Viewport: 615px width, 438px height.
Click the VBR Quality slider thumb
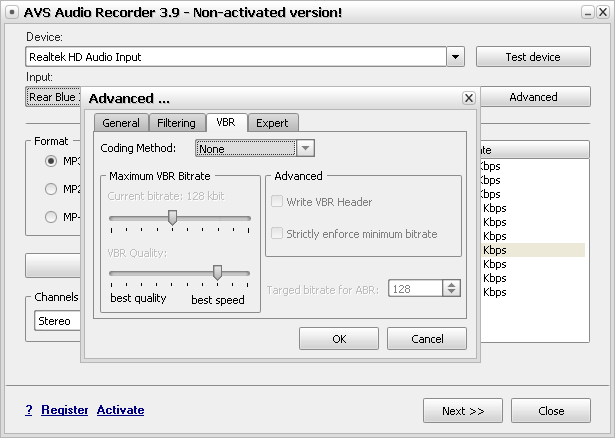pyautogui.click(x=217, y=273)
